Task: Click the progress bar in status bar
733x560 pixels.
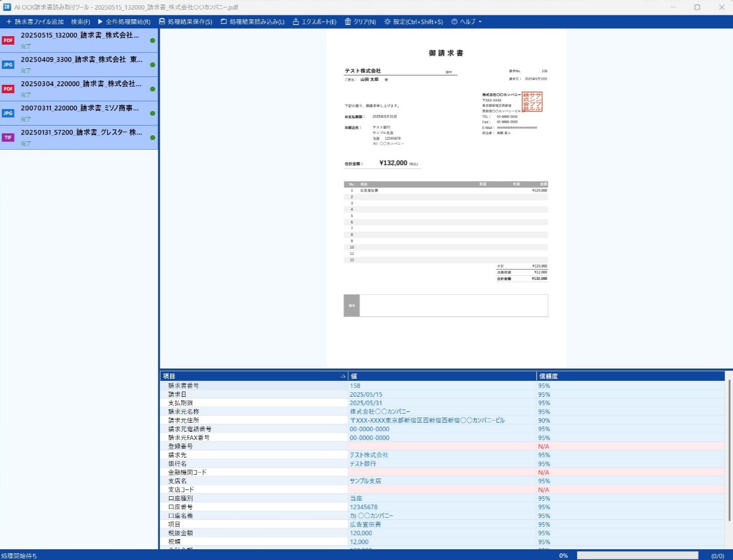Action: click(x=637, y=555)
